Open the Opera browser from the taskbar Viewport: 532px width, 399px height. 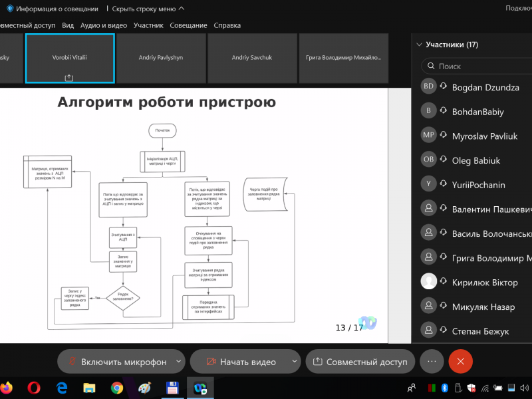(35, 387)
